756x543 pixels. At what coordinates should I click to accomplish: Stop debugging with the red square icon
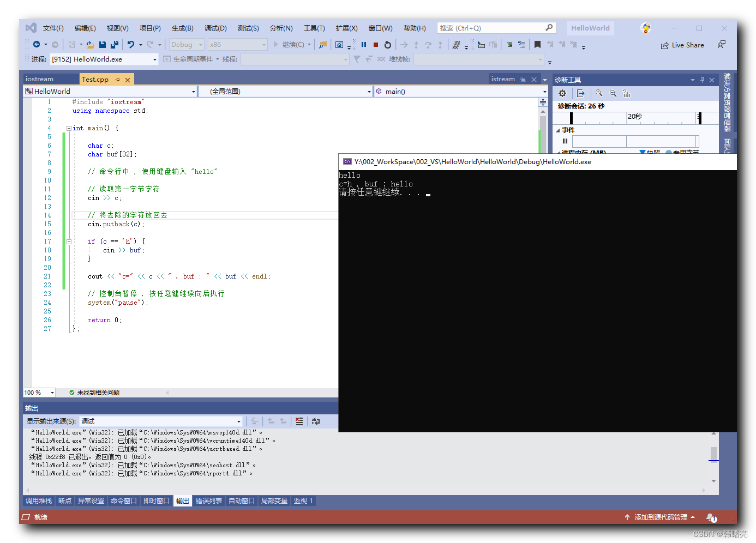coord(376,45)
